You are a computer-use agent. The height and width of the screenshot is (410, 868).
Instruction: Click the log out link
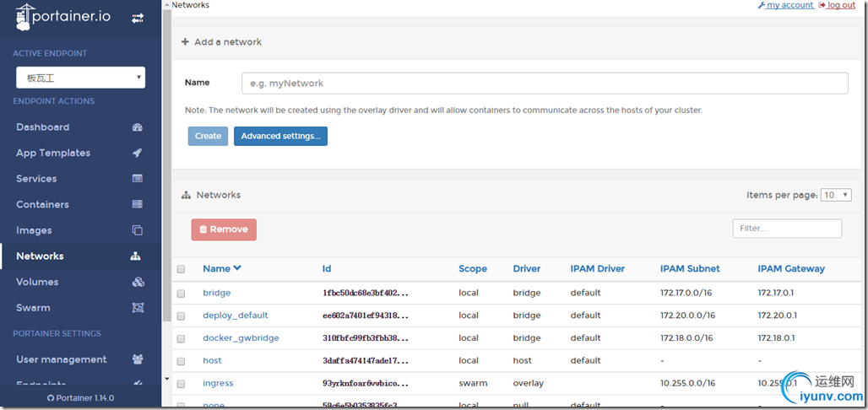842,5
